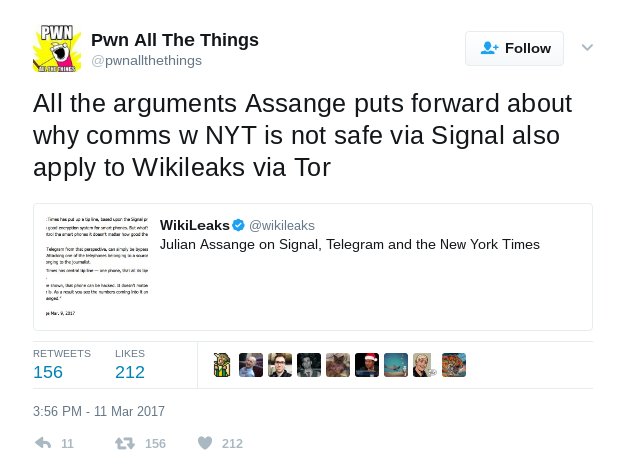Viewport: 633px width, 475px height.
Task: Click the retweet icon next to 156
Action: click(125, 443)
